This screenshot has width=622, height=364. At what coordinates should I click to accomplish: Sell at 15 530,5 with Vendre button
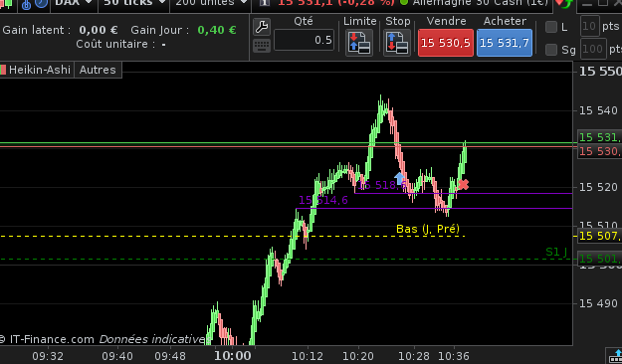446,43
